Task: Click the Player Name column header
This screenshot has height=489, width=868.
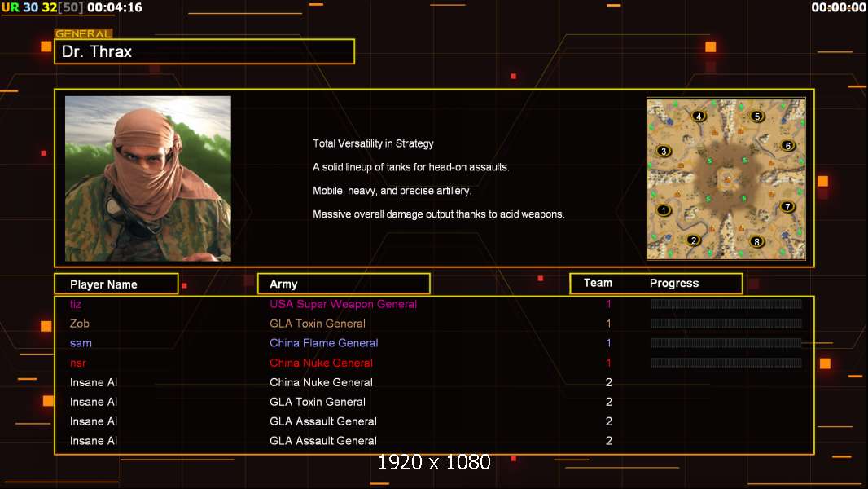Action: tap(116, 284)
